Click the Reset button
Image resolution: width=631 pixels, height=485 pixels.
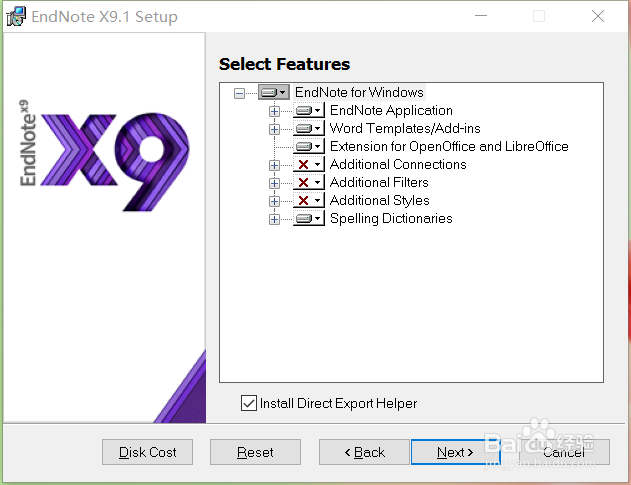point(255,452)
